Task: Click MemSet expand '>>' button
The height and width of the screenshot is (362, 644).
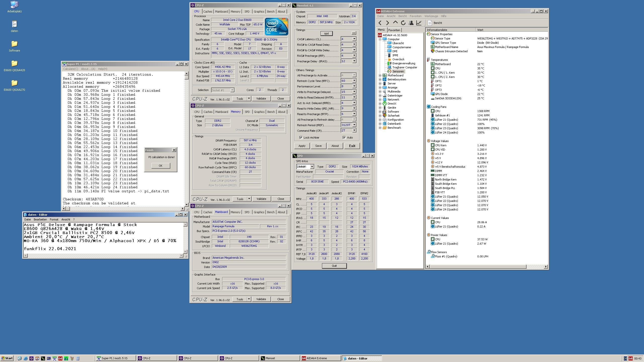Action: click(x=354, y=33)
